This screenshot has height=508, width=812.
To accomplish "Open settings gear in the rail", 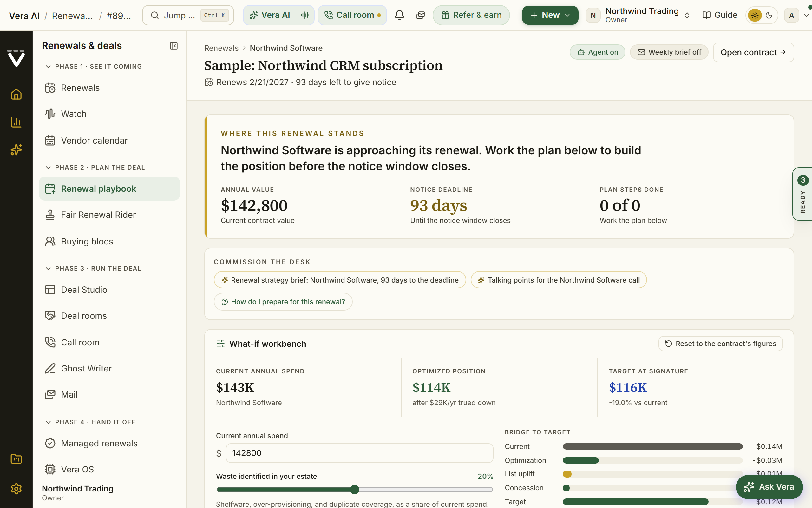I will click(x=16, y=489).
